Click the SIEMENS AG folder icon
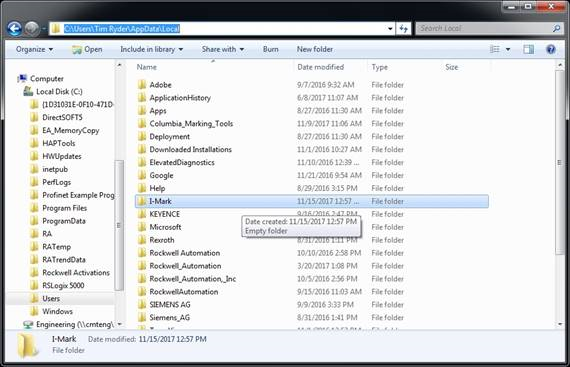The height and width of the screenshot is (367, 570). (x=142, y=305)
